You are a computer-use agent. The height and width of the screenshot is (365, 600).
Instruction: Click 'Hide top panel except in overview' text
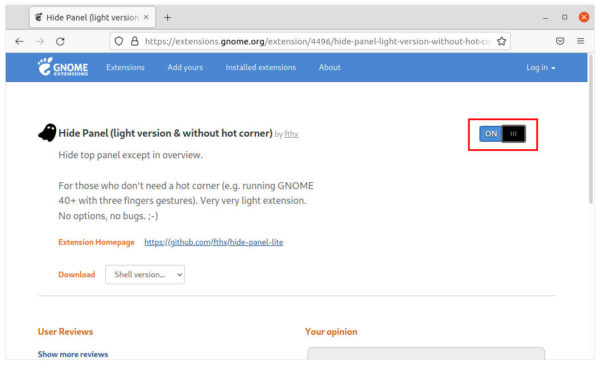[x=130, y=155]
